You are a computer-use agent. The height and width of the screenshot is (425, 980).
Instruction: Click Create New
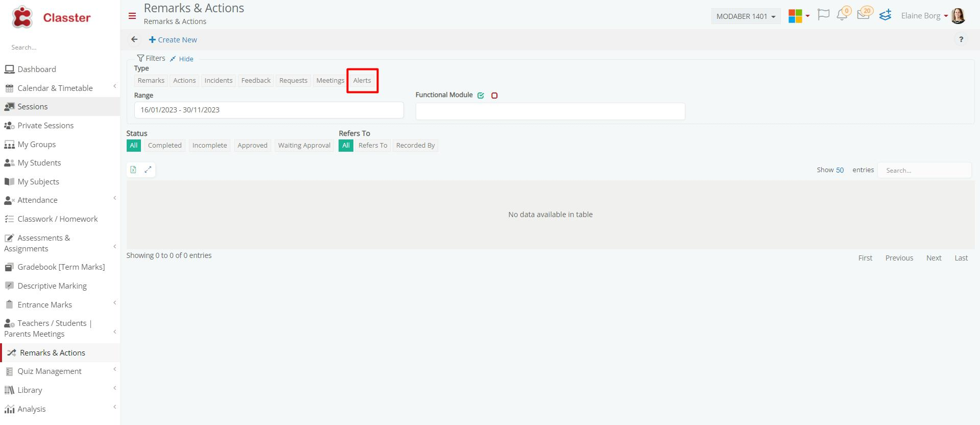pos(173,39)
